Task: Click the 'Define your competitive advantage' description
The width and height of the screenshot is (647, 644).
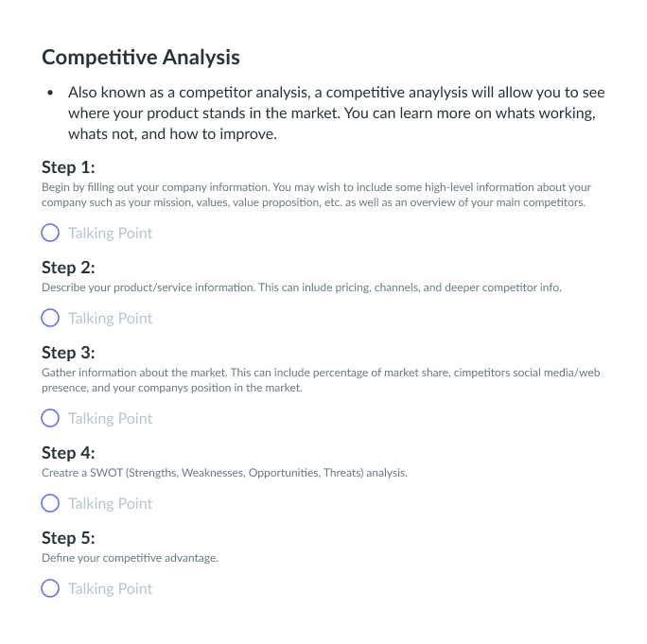Action: (130, 558)
